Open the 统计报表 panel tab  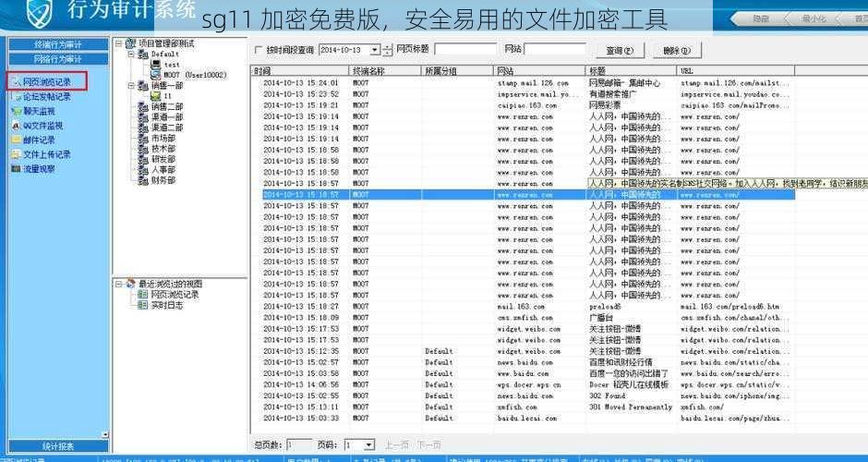[58, 446]
